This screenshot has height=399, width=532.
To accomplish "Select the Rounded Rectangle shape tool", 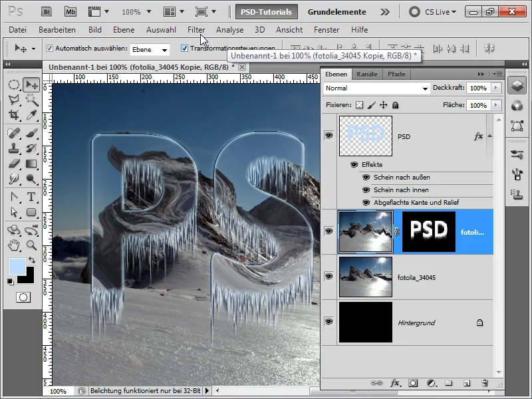I will [x=31, y=212].
